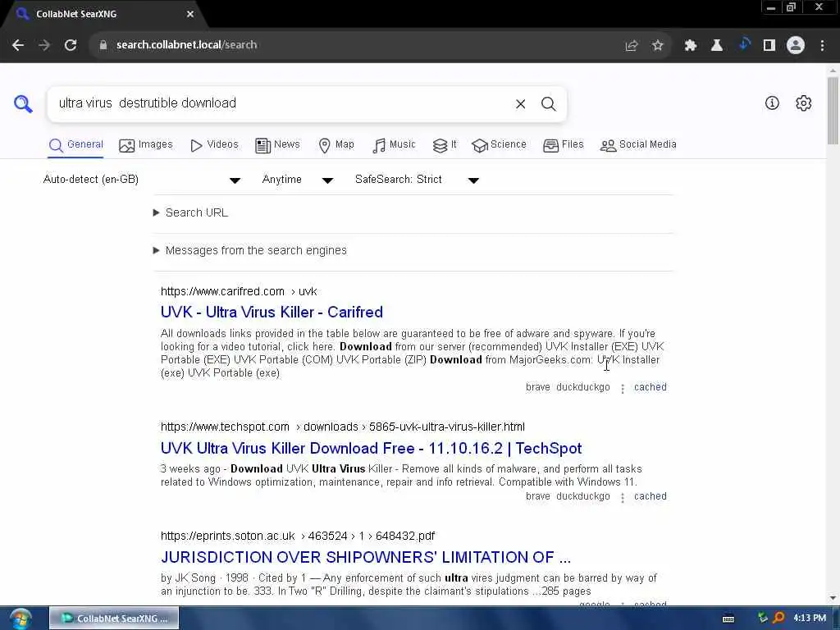Click the 4:13 PM taskbar clock
This screenshot has height=630, width=840.
click(x=810, y=619)
